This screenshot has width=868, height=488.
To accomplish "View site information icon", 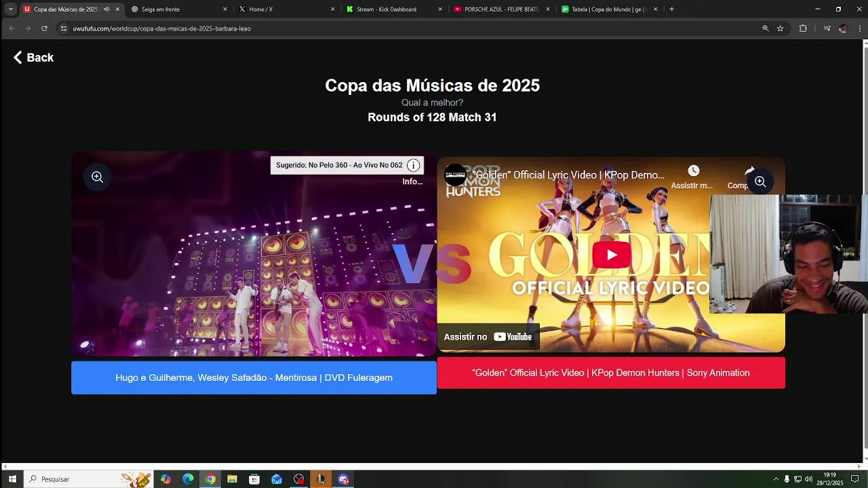I will point(64,28).
